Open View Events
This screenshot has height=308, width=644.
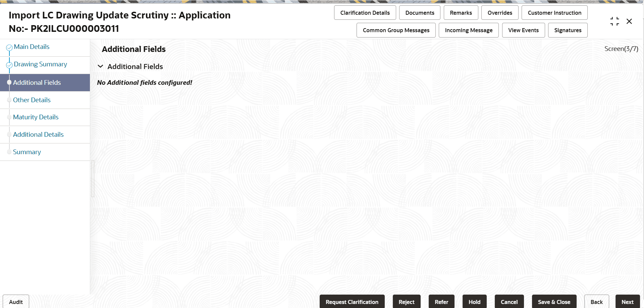523,30
